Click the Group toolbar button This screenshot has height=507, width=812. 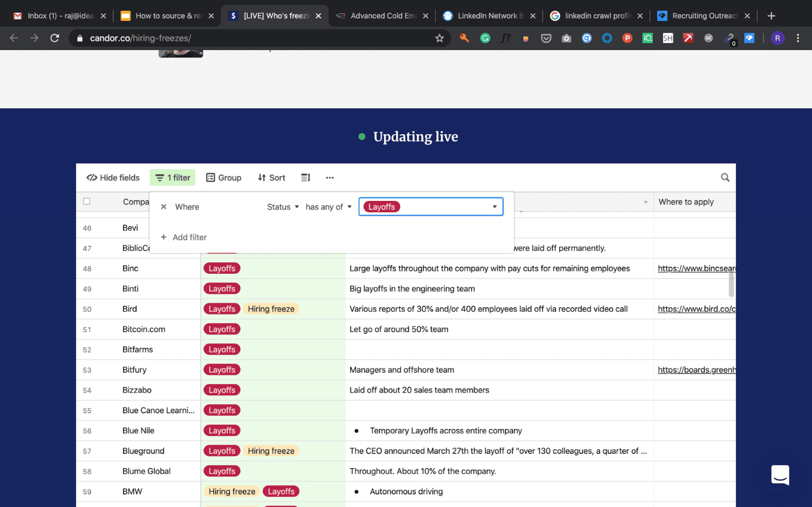click(x=224, y=177)
